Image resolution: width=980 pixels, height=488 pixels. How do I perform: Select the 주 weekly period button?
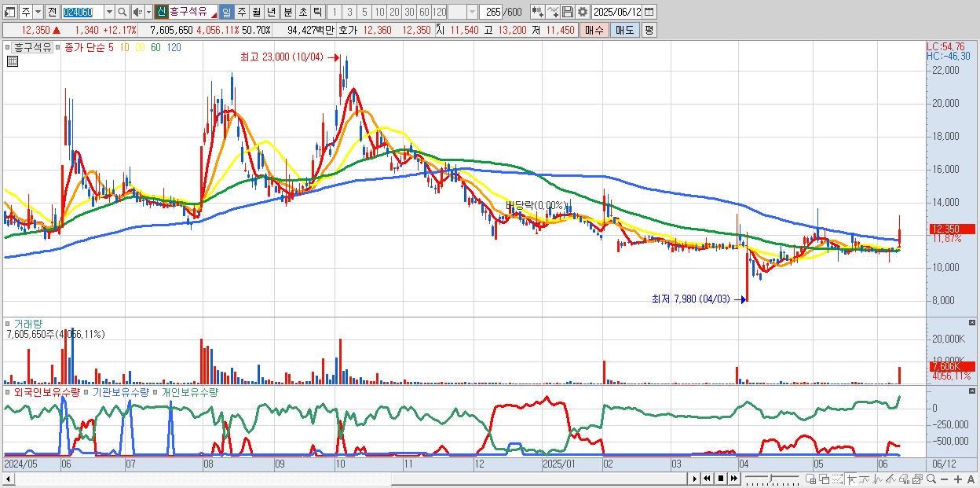241,12
